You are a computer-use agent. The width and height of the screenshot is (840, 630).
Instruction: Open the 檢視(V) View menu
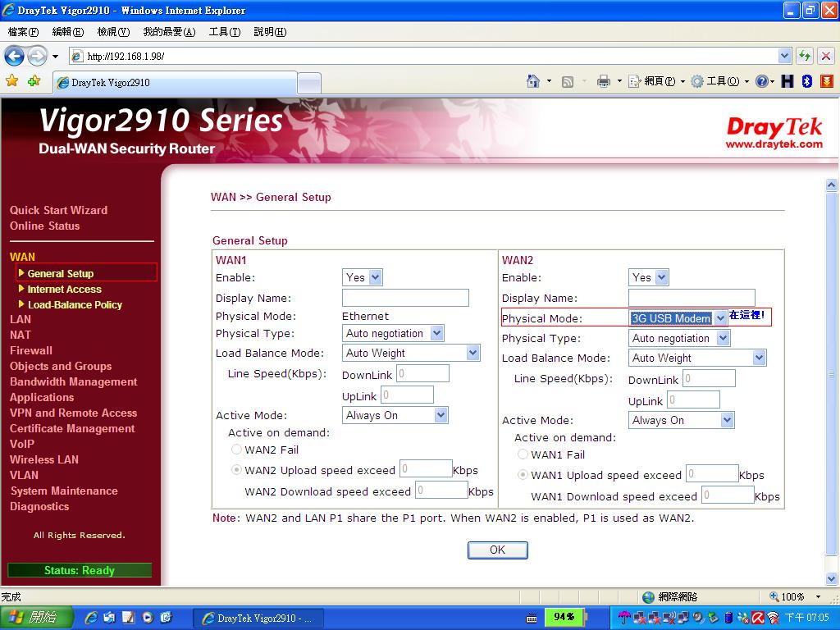(113, 32)
